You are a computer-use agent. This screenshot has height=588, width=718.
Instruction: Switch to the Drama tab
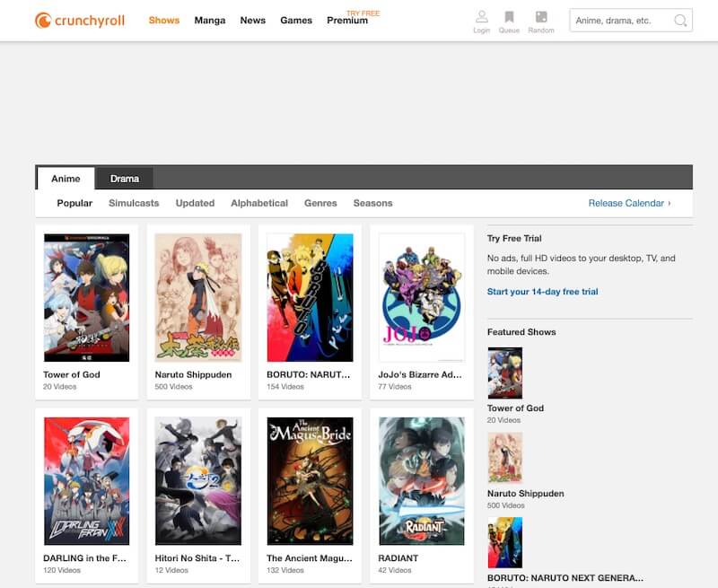coord(124,178)
